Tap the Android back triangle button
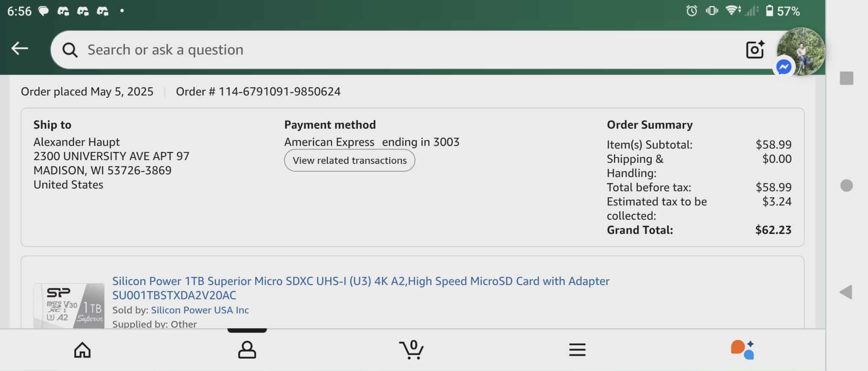Image resolution: width=868 pixels, height=371 pixels. [846, 292]
